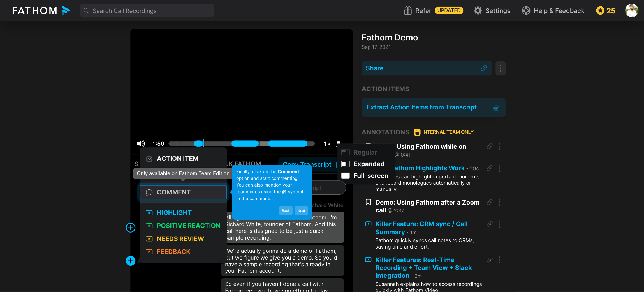Viewport: 644px width, 303px height.
Task: Select the Full-screen layout option
Action: 366,176
